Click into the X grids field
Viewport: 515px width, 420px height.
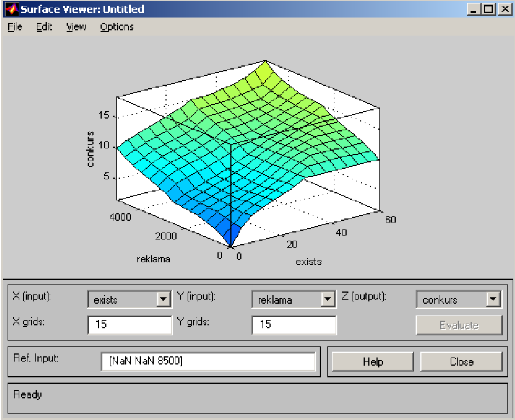tap(129, 324)
